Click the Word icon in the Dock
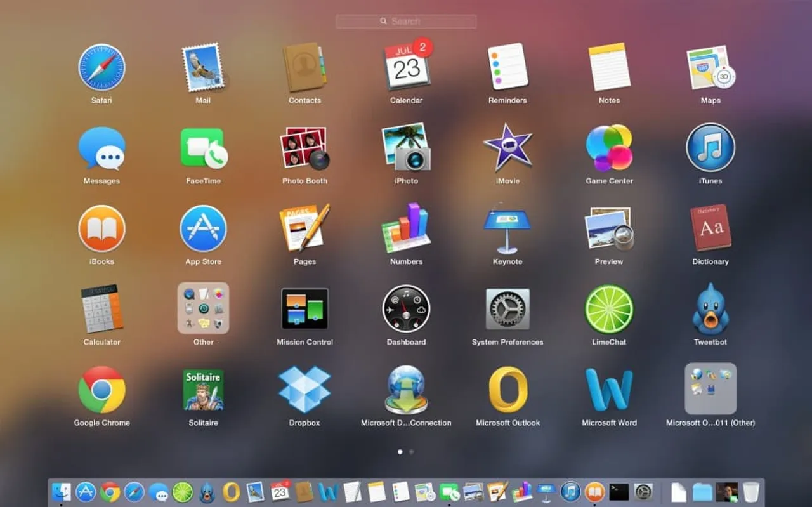Viewport: 812px width, 507px height. pyautogui.click(x=328, y=492)
